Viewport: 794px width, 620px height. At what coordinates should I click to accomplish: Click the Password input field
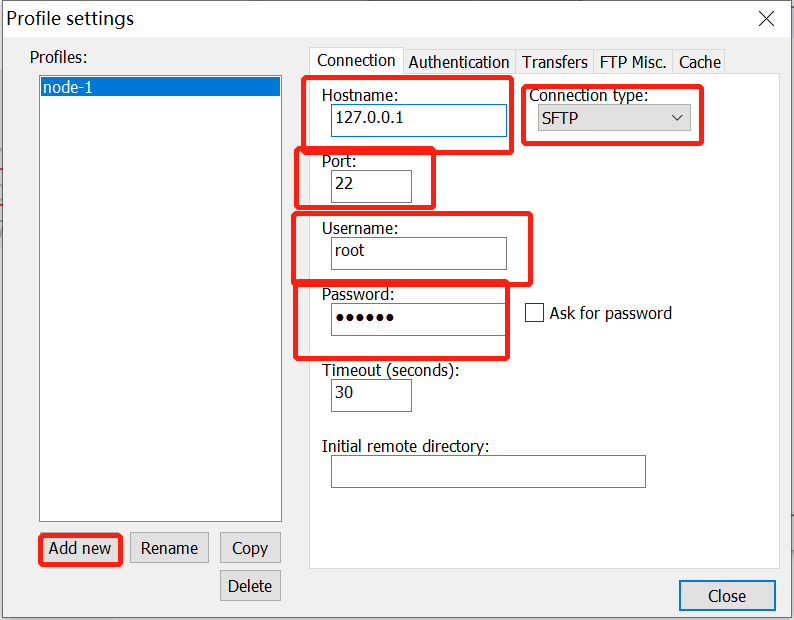pyautogui.click(x=419, y=319)
